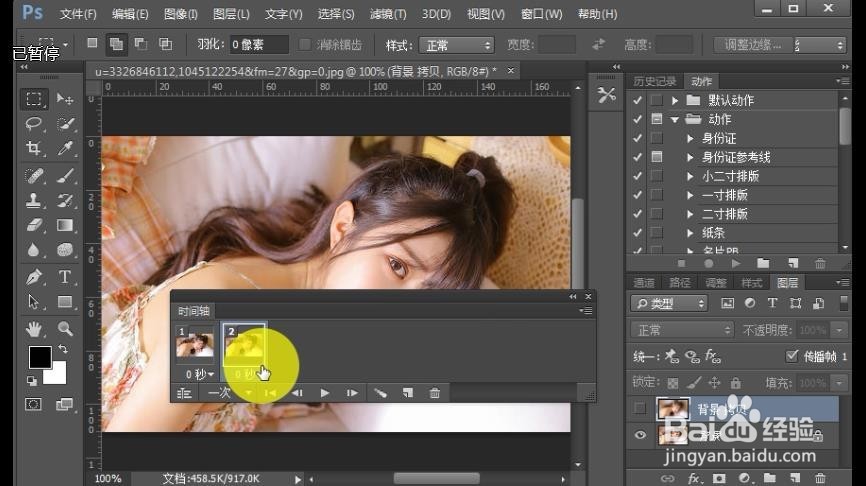Toggle Quick Mask mode
The height and width of the screenshot is (486, 866).
click(33, 404)
